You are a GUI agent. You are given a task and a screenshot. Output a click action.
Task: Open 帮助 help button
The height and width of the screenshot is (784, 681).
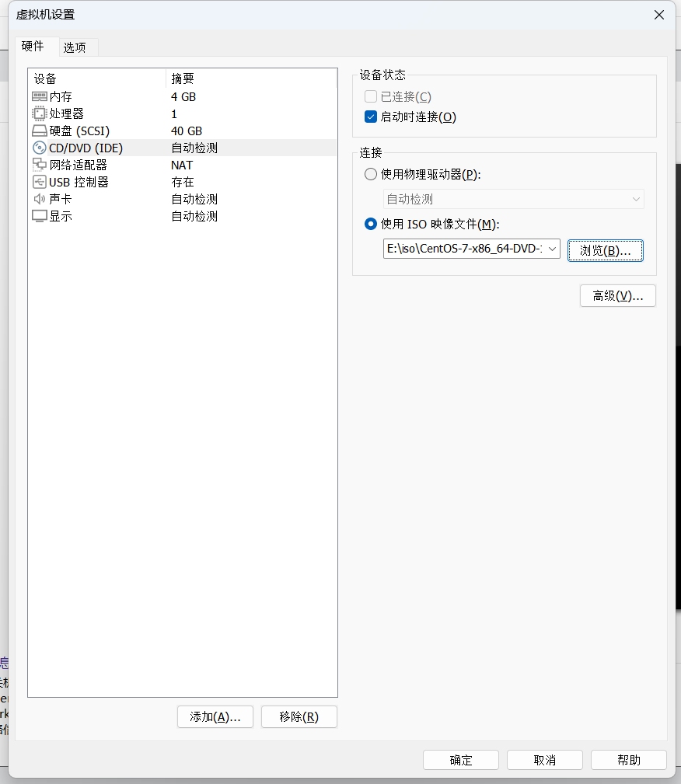pos(629,760)
